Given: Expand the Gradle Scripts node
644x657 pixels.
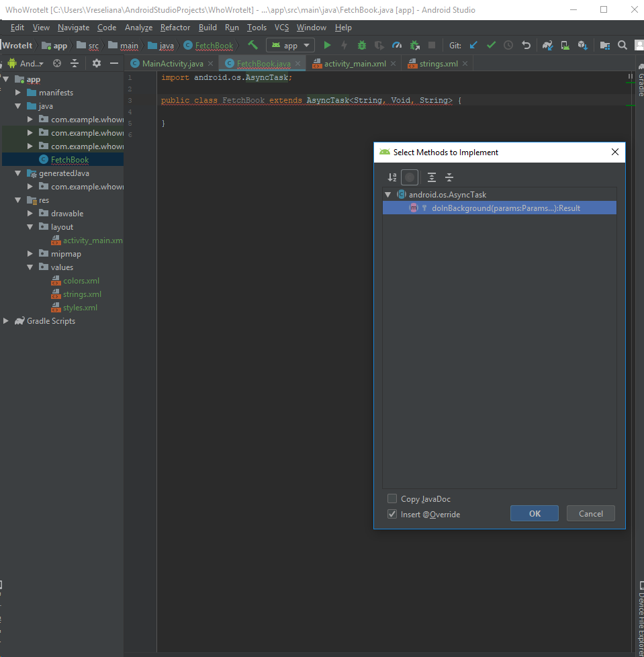Looking at the screenshot, I should click(x=6, y=320).
